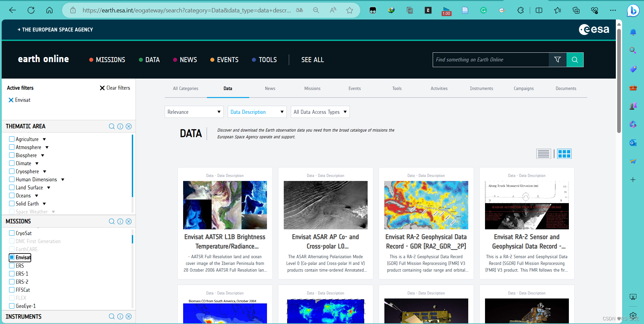Image resolution: width=644 pixels, height=324 pixels.
Task: Open browser settings and more menu
Action: pyautogui.click(x=613, y=10)
